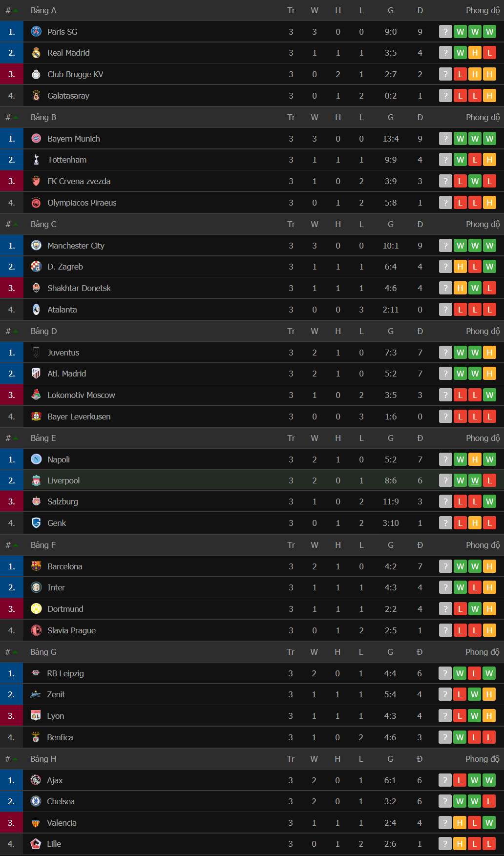
Task: Click Đ points column header in Bảng D
Action: (x=420, y=331)
